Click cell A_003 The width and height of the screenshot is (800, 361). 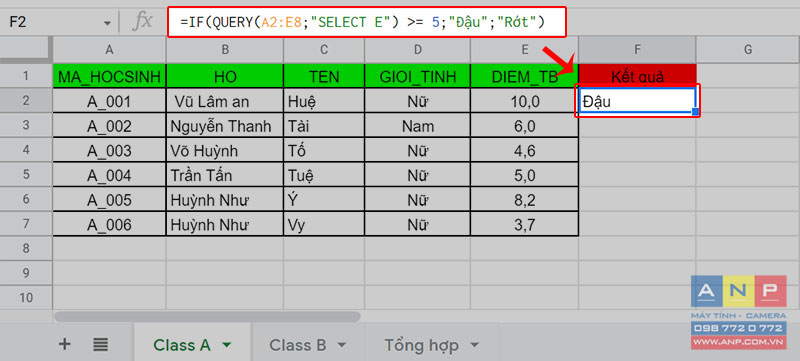coord(109,150)
